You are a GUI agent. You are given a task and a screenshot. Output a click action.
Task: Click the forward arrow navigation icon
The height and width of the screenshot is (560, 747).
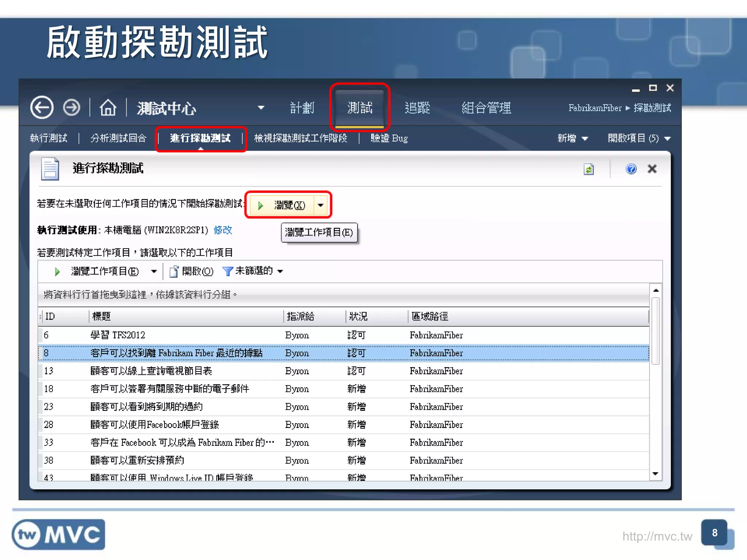71,108
